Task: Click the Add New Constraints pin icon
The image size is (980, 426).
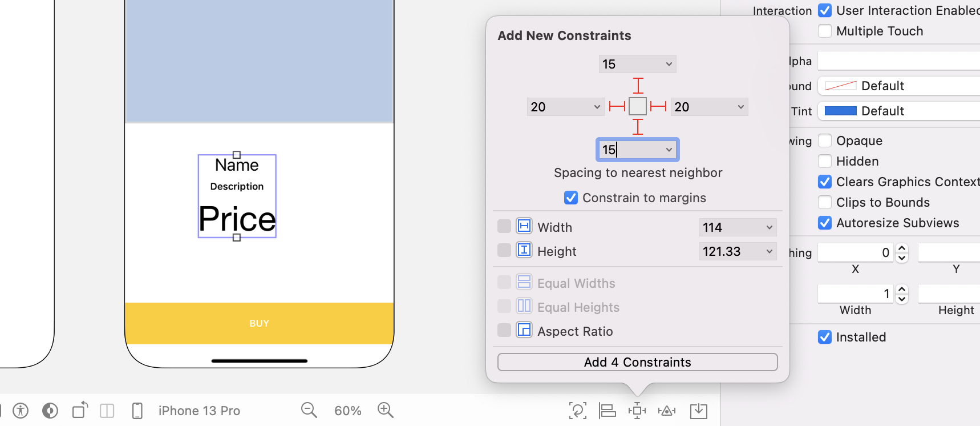Action: (x=637, y=411)
